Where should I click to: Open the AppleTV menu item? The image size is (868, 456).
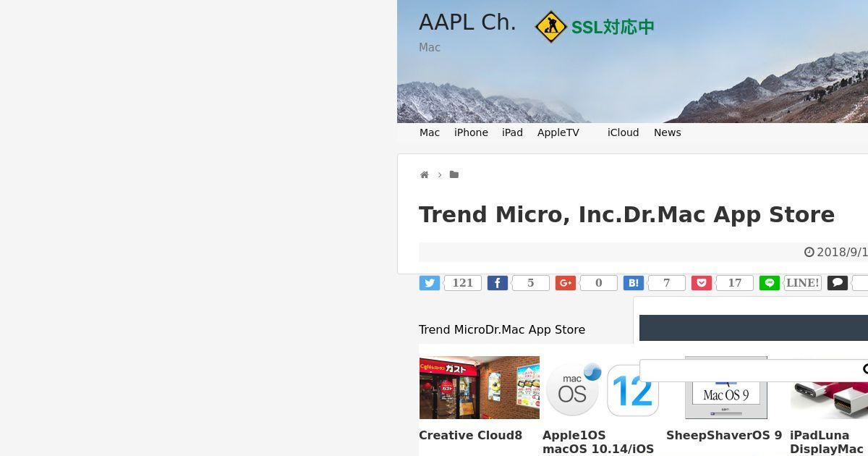(558, 132)
